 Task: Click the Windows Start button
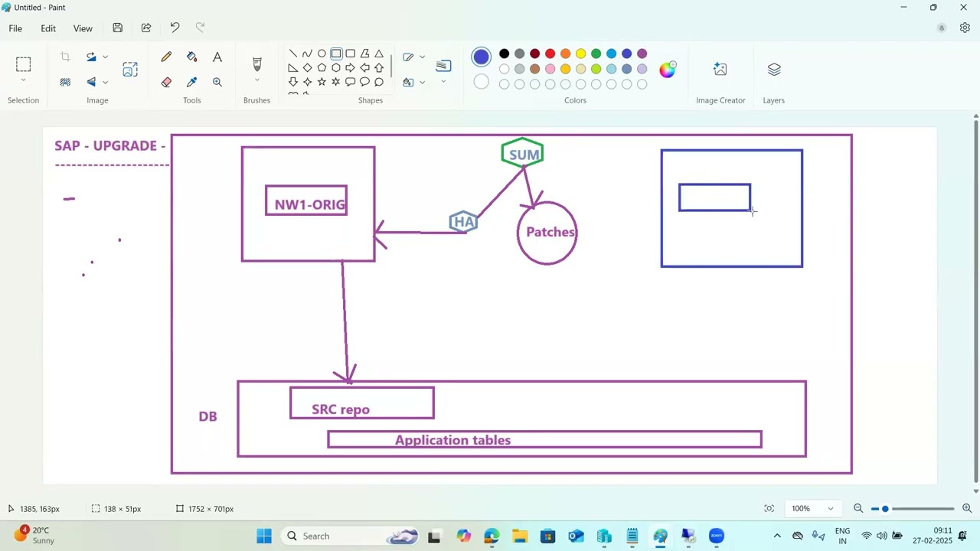tap(264, 536)
